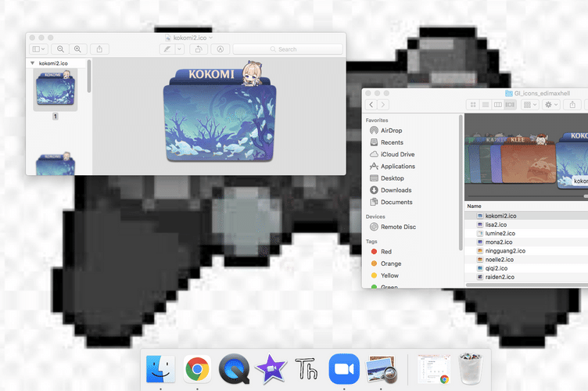Collapse the kokomi2.ico disclosure triangle
588x391 pixels.
pyautogui.click(x=32, y=63)
